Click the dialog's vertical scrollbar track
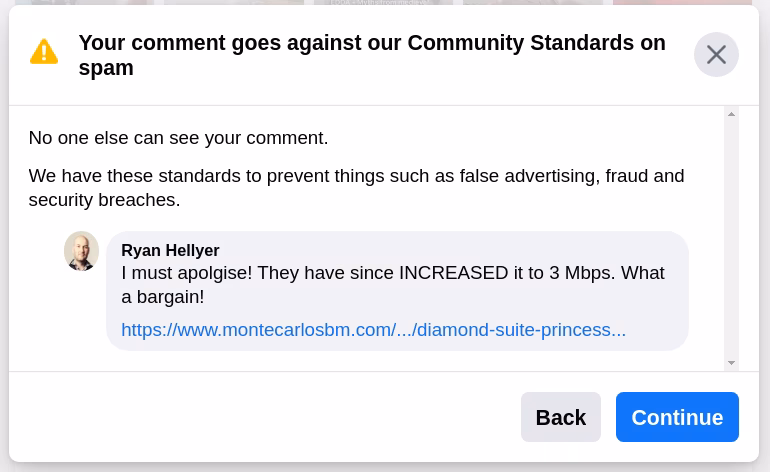 click(x=732, y=240)
